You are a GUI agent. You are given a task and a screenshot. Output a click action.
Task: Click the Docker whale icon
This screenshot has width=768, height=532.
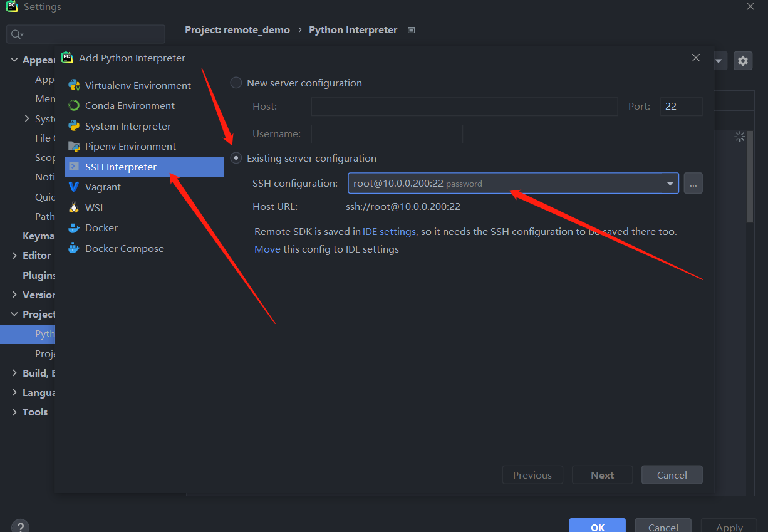tap(74, 227)
